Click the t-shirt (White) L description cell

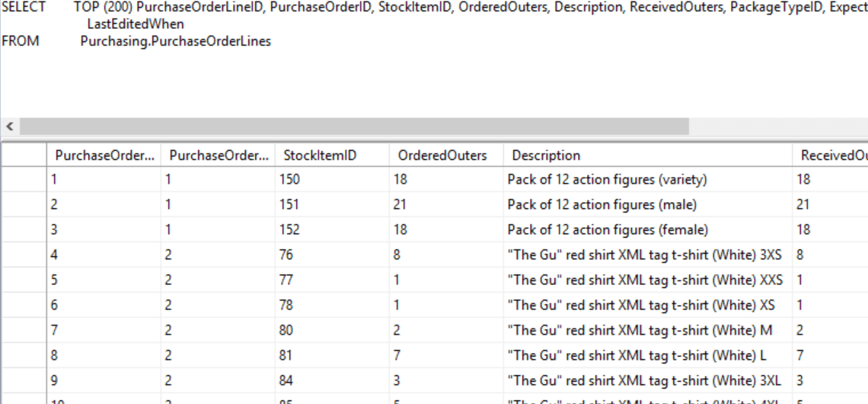point(648,355)
